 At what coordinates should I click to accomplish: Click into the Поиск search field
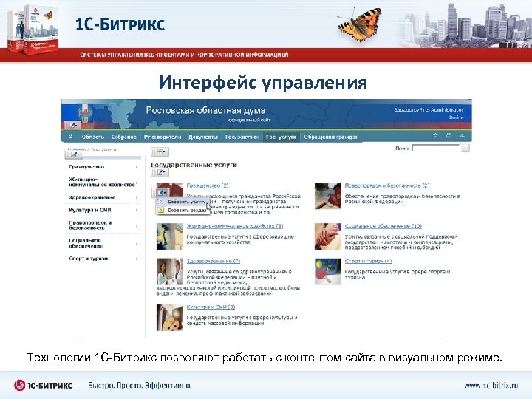(x=436, y=148)
